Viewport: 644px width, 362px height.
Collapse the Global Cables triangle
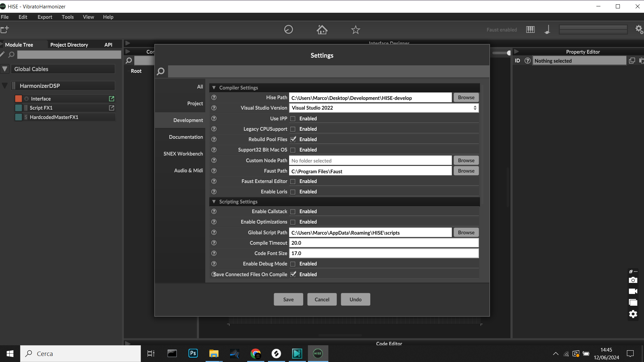[5, 69]
